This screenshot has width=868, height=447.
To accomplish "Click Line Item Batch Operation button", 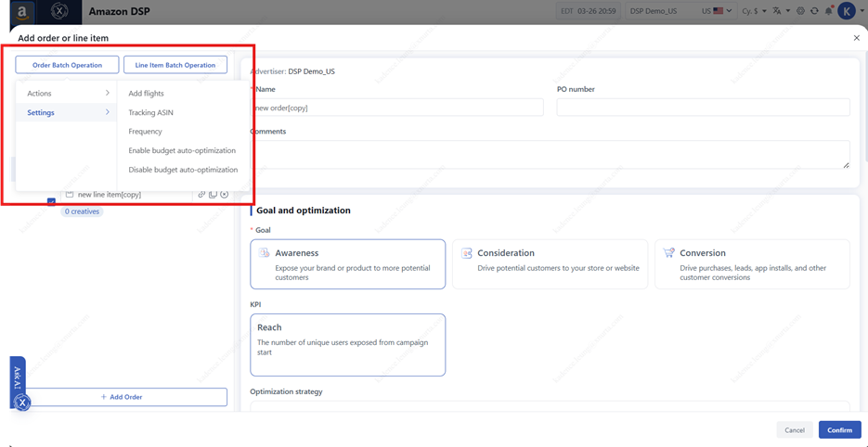I will 175,65.
